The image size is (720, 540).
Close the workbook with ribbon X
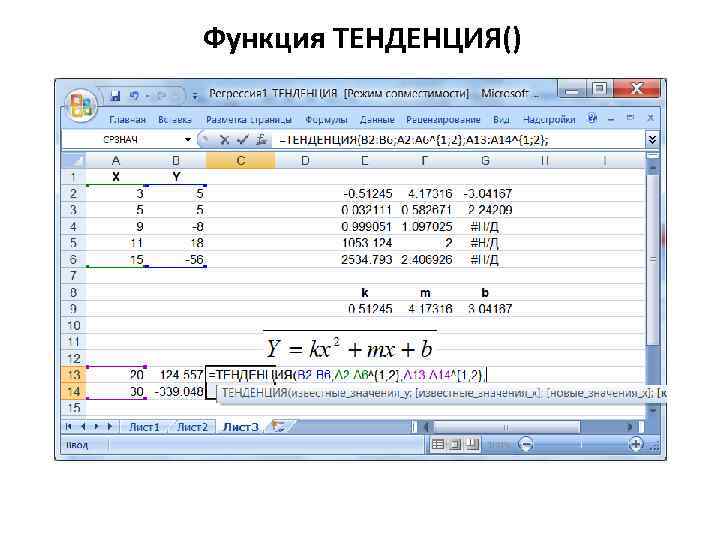650,118
